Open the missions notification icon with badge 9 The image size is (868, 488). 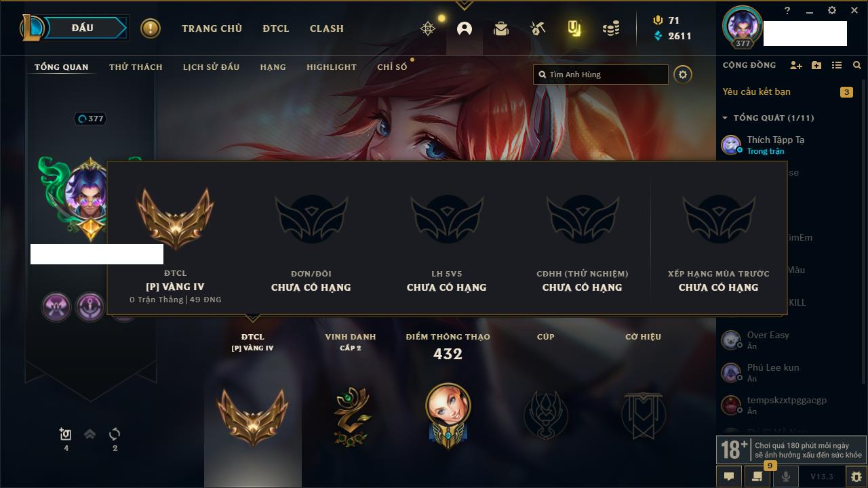point(757,475)
